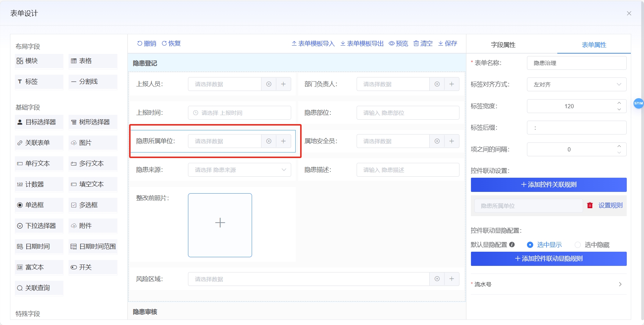Pick the 单选框 field
The image size is (644, 325).
39,205
